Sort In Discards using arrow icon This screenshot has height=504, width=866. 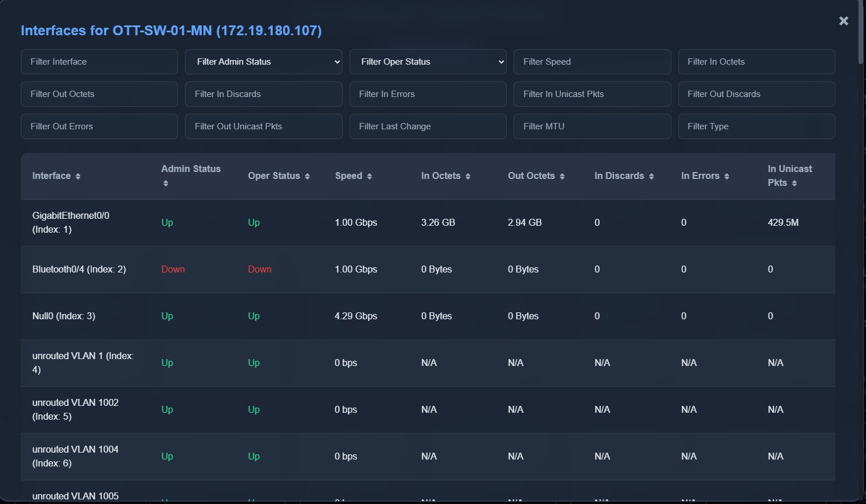pyautogui.click(x=651, y=177)
